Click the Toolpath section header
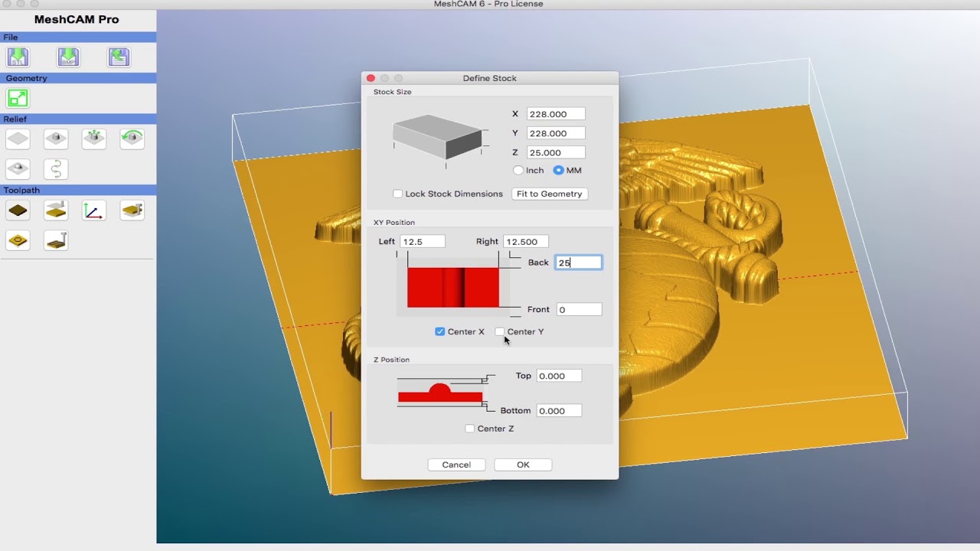 [x=78, y=190]
